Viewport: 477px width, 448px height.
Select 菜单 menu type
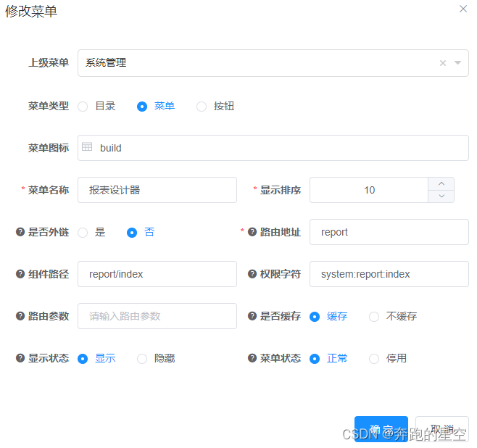(156, 106)
